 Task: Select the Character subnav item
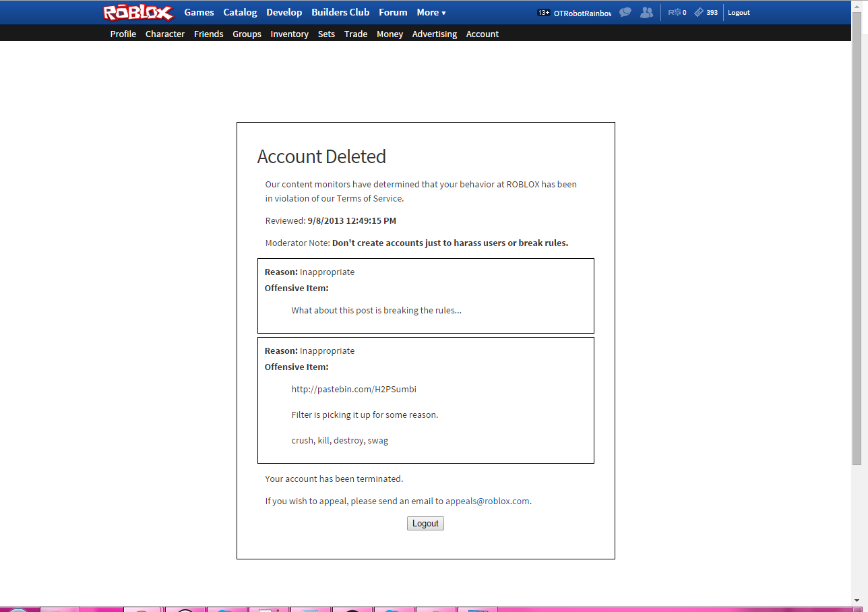(x=165, y=34)
